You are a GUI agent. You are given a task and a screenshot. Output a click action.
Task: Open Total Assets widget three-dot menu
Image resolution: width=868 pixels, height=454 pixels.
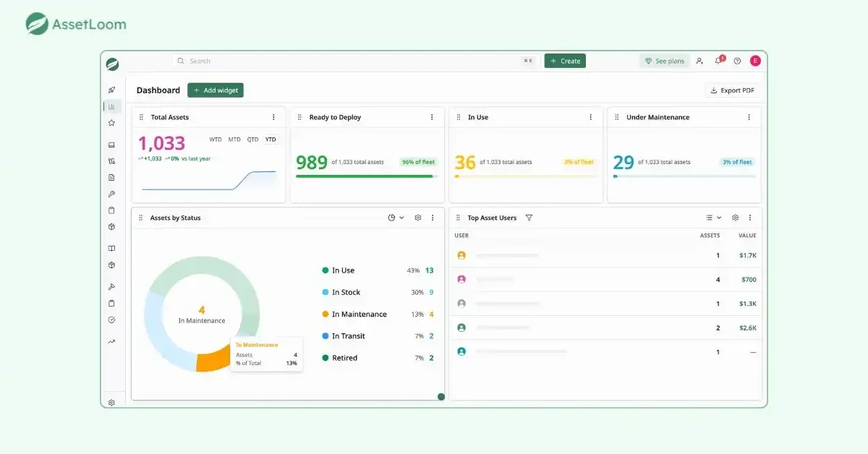point(273,117)
